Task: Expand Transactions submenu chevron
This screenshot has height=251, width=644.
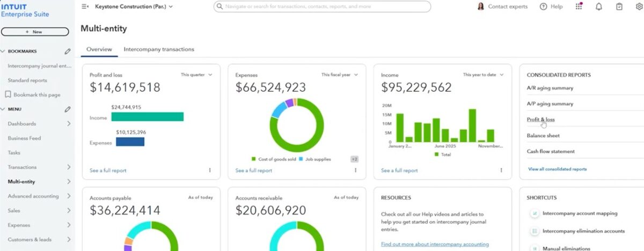Action: coord(69,167)
